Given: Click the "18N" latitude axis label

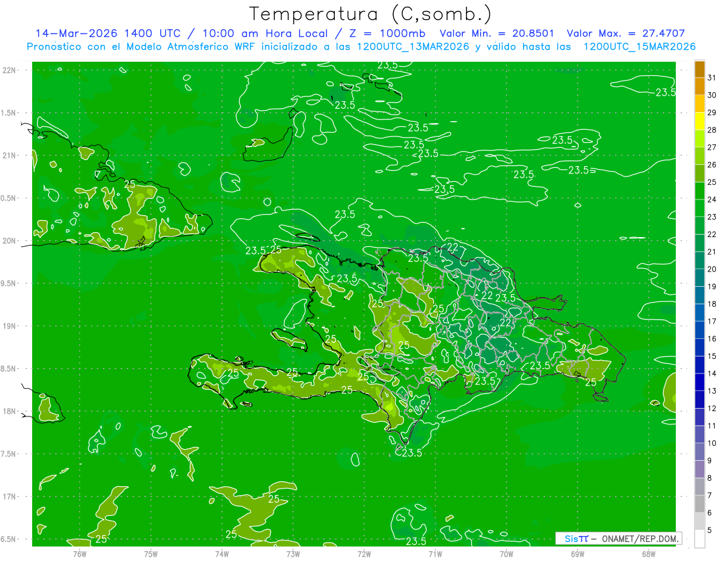Looking at the screenshot, I should 9,411.
